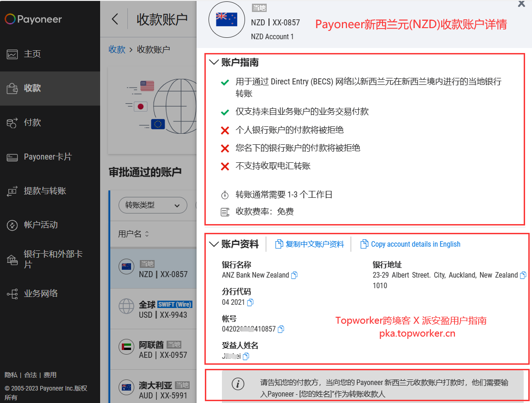
Task: Click the globe icon for 全球 USD account
Action: tap(126, 306)
